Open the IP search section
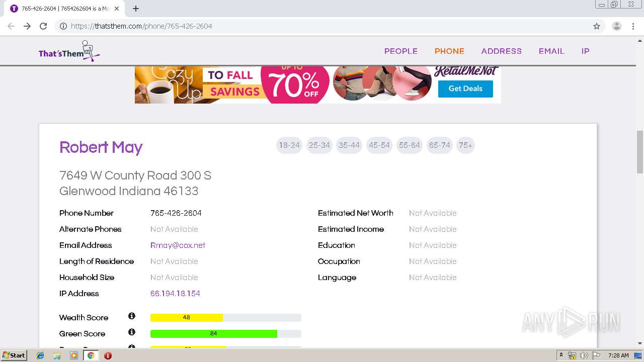Viewport: 644px width, 362px height. pos(585,51)
